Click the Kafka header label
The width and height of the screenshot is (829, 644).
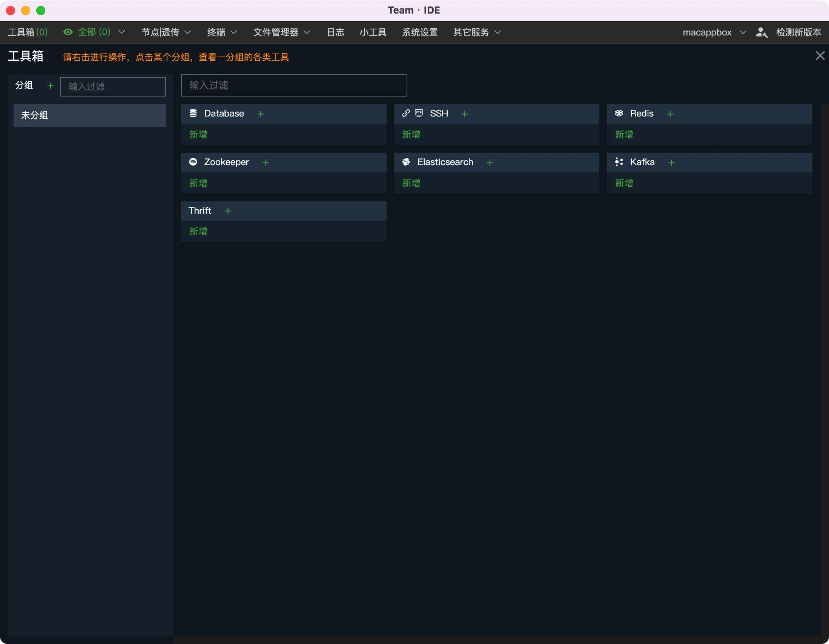[642, 162]
